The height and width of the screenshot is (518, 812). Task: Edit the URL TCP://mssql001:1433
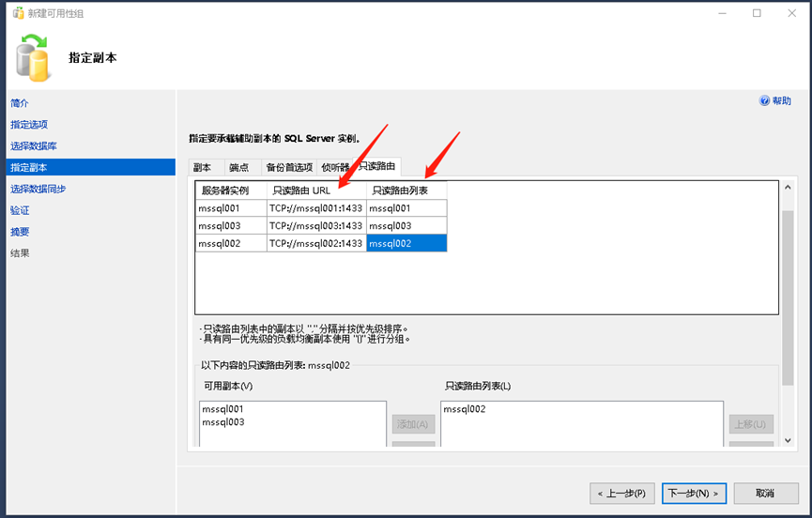point(316,208)
